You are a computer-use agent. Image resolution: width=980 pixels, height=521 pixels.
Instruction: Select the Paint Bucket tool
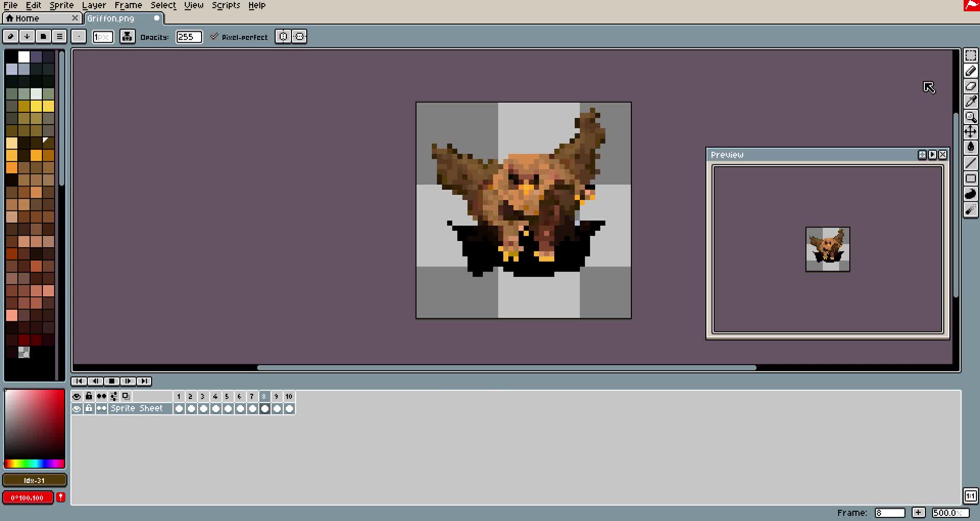click(x=971, y=147)
